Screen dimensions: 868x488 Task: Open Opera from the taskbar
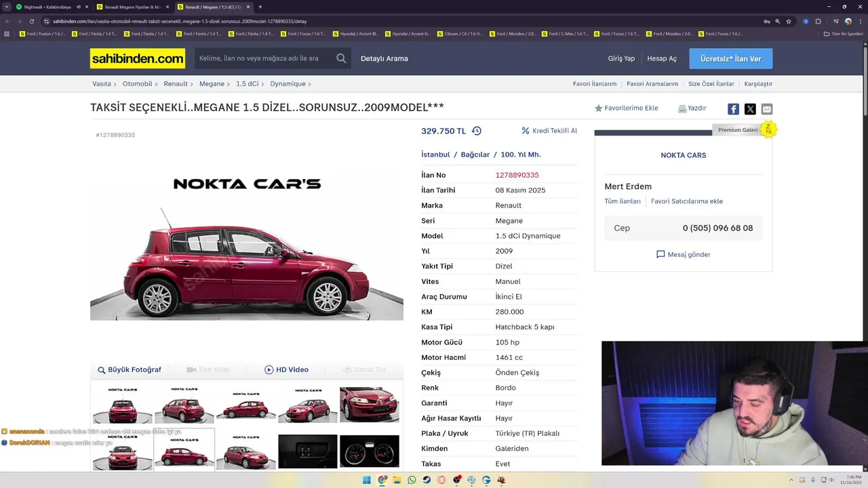tap(441, 480)
